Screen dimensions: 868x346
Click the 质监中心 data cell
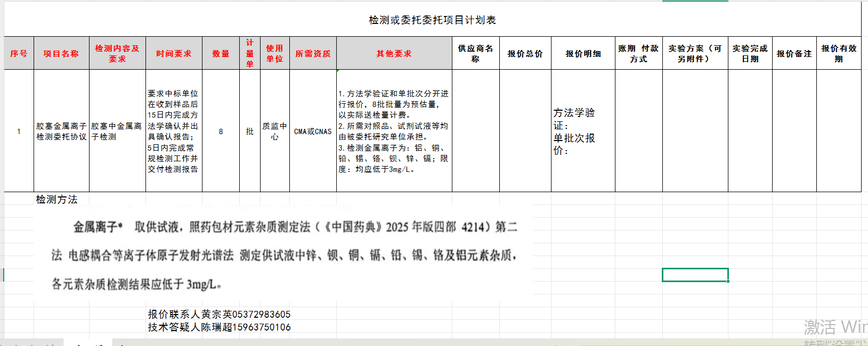coord(274,131)
